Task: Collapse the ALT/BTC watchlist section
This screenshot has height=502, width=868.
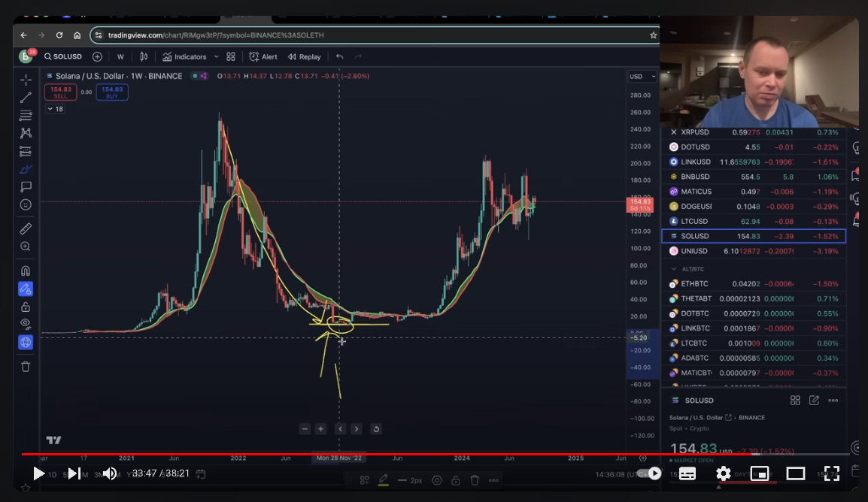Action: click(x=674, y=269)
